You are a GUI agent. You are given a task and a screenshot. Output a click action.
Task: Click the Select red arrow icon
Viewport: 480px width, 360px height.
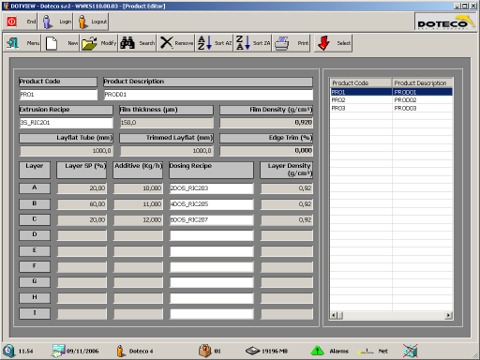pyautogui.click(x=324, y=43)
